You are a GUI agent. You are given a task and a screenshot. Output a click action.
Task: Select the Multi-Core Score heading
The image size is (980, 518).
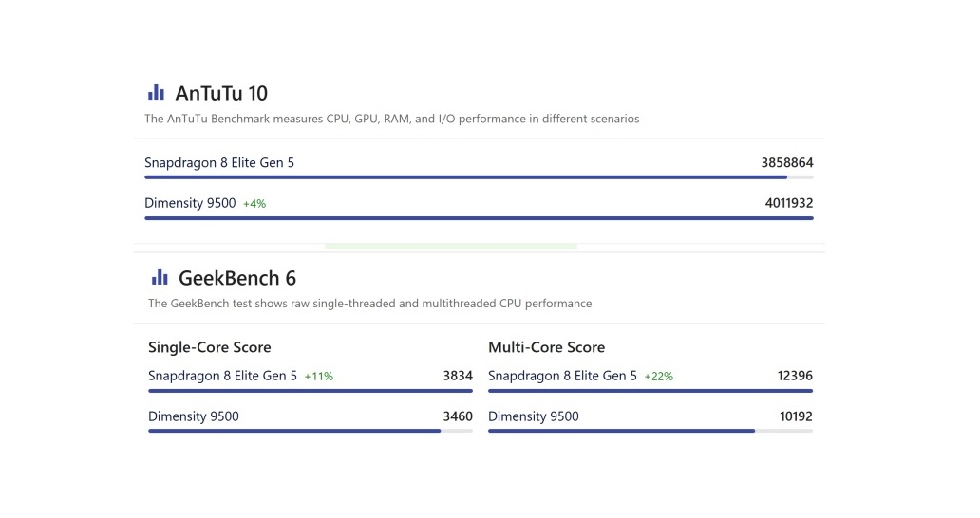click(546, 347)
